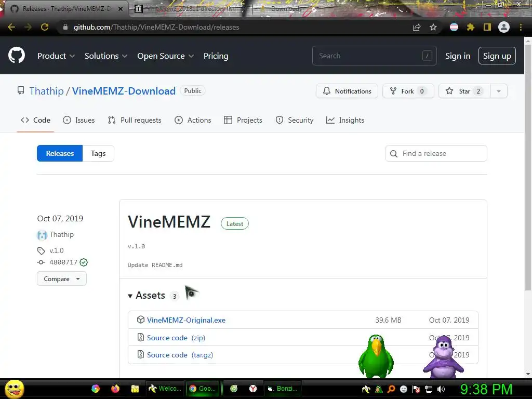532x399 pixels.
Task: Open the VineMEMZ release title
Action: [169, 222]
